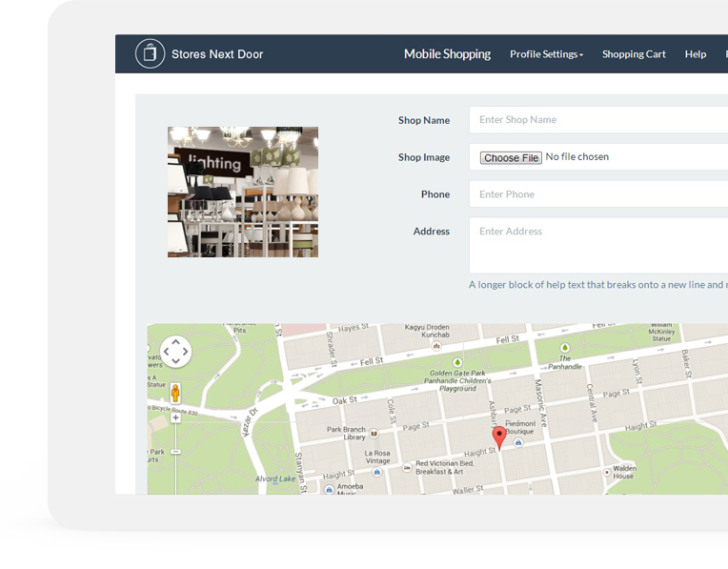Click the Choose File button
Image resolution: width=728 pixels, height=569 pixels.
point(511,157)
